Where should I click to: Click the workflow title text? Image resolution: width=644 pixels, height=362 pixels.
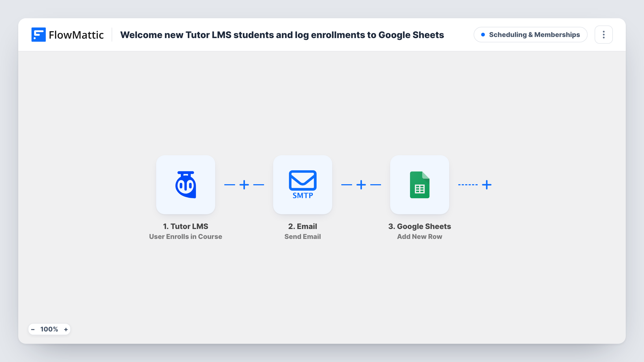pos(282,35)
